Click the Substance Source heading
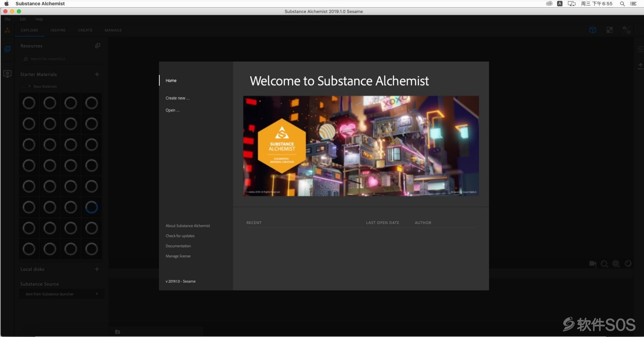This screenshot has height=337, width=644. pyautogui.click(x=39, y=284)
